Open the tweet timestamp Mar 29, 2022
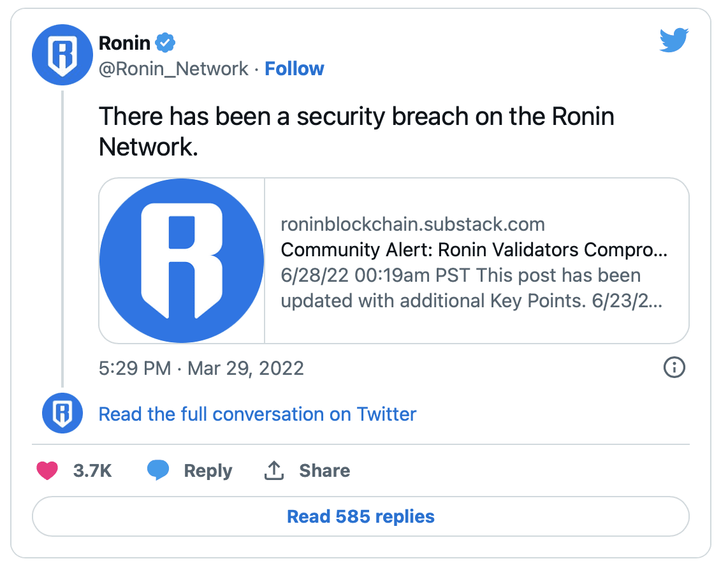The image size is (728, 575). coord(201,368)
